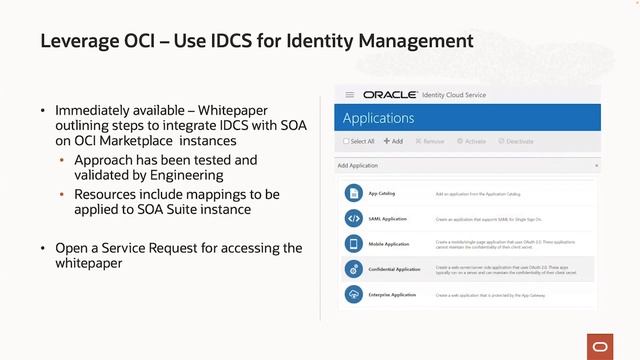Click 'Approach has been tested' sub-bullet
The width and height of the screenshot is (640, 360).
point(166,167)
